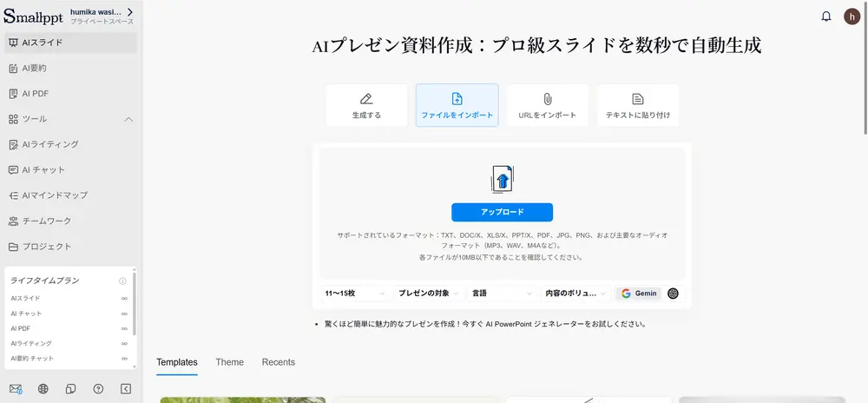Screen dimensions: 868x403
Task: Open AI チャット in the sidebar
Action: [71, 170]
